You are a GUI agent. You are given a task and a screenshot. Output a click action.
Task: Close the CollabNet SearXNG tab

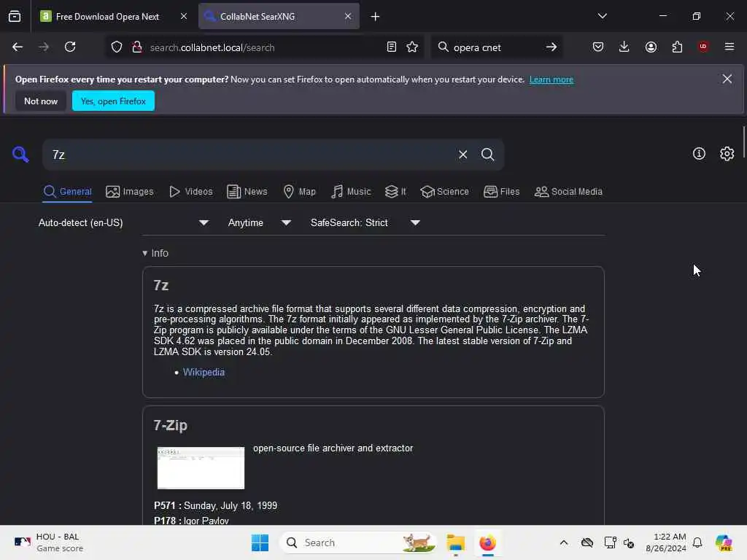coord(348,16)
